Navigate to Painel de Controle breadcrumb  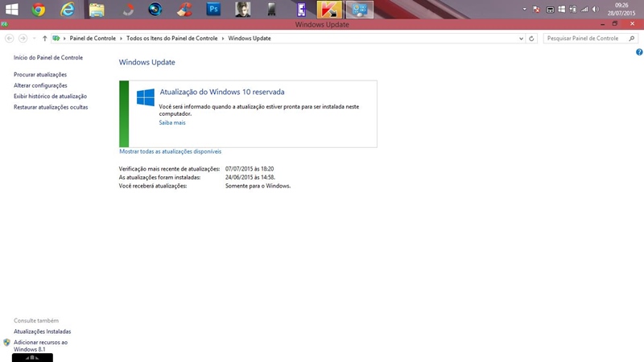93,38
